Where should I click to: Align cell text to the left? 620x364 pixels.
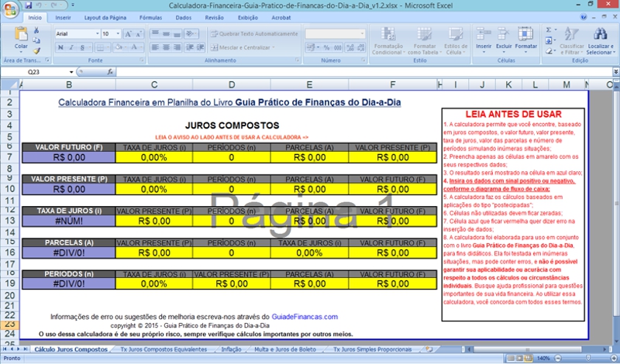click(x=156, y=47)
